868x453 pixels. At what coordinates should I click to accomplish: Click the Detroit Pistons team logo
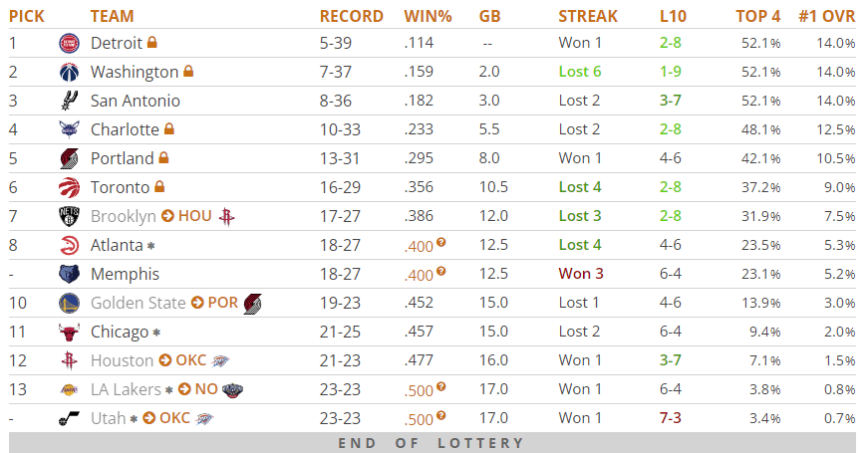click(68, 43)
